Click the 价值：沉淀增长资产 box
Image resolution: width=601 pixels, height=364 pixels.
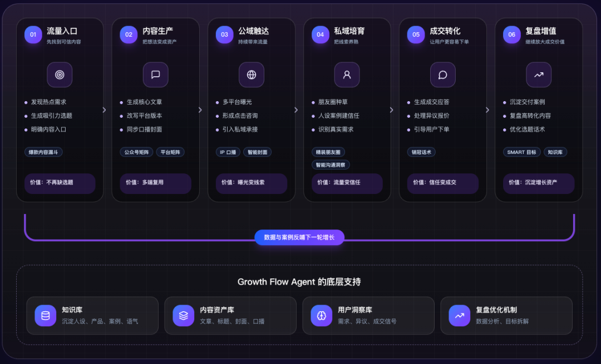point(539,183)
